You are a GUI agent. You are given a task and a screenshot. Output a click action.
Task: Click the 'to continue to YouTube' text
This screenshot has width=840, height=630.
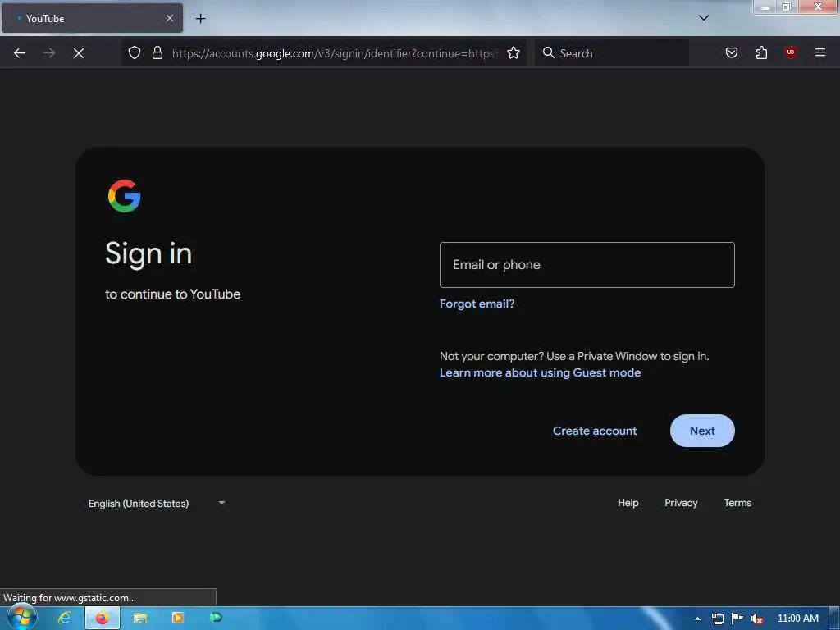(172, 294)
